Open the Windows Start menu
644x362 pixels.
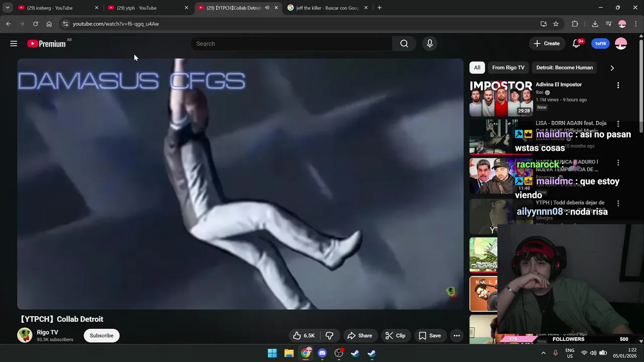[x=272, y=353]
